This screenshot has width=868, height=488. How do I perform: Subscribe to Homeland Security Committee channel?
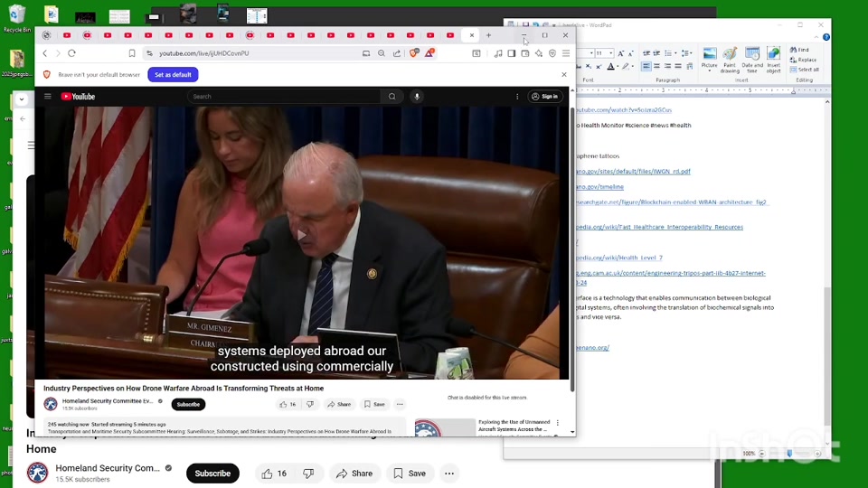pyautogui.click(x=188, y=405)
